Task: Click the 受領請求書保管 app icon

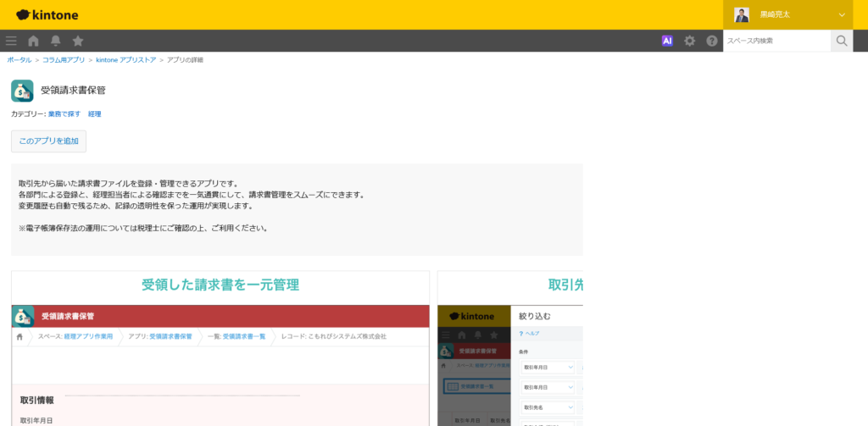Action: [x=22, y=91]
